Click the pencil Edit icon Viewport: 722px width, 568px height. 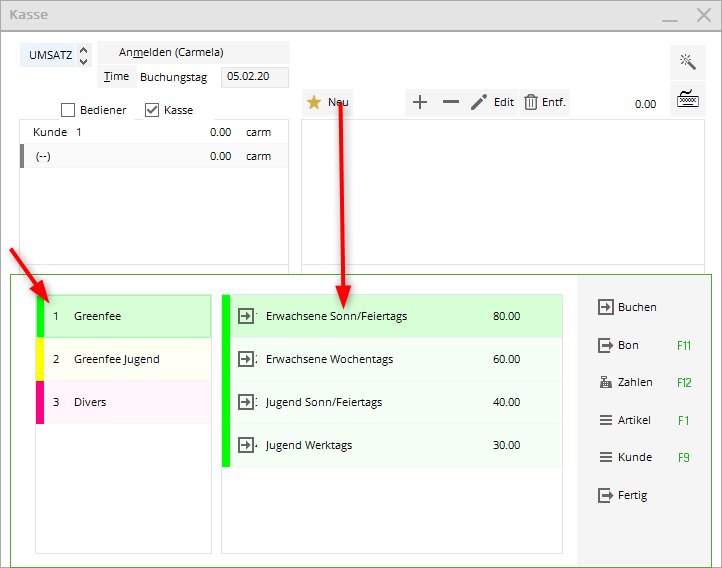(479, 102)
